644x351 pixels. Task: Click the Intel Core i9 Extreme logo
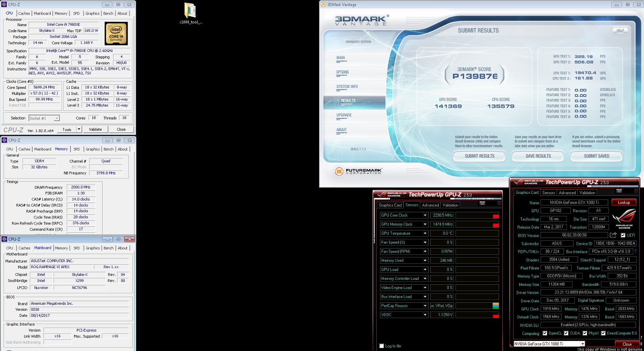coord(116,33)
